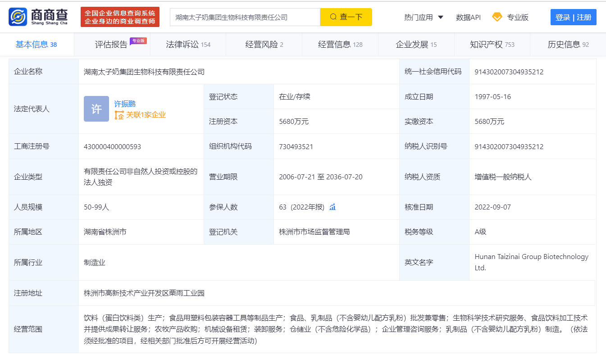Click the A级 tax rating value
Viewport: 606px width, 364px height.
tap(481, 232)
